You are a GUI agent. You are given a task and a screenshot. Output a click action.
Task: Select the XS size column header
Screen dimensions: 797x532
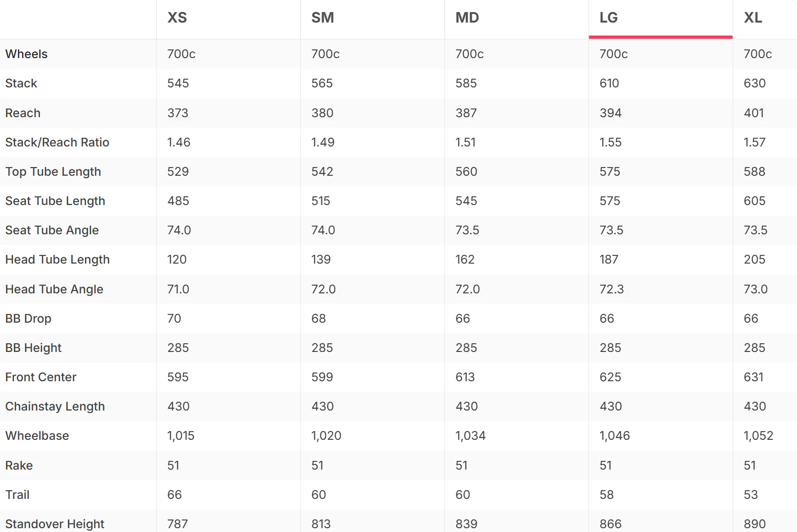177,18
